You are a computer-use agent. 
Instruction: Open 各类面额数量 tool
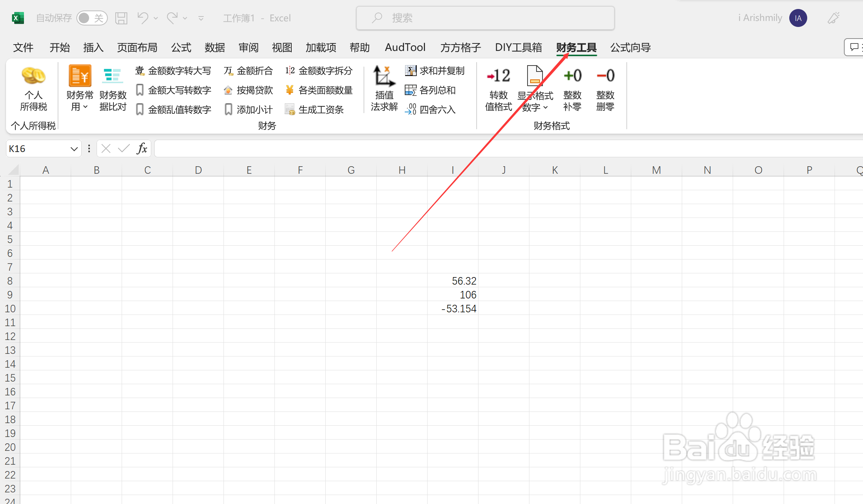(x=319, y=90)
